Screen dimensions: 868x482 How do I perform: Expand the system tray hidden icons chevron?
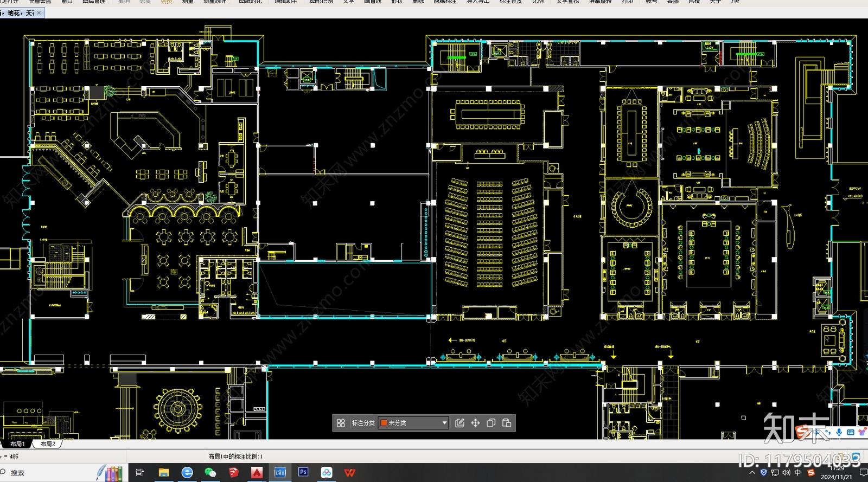click(x=752, y=473)
